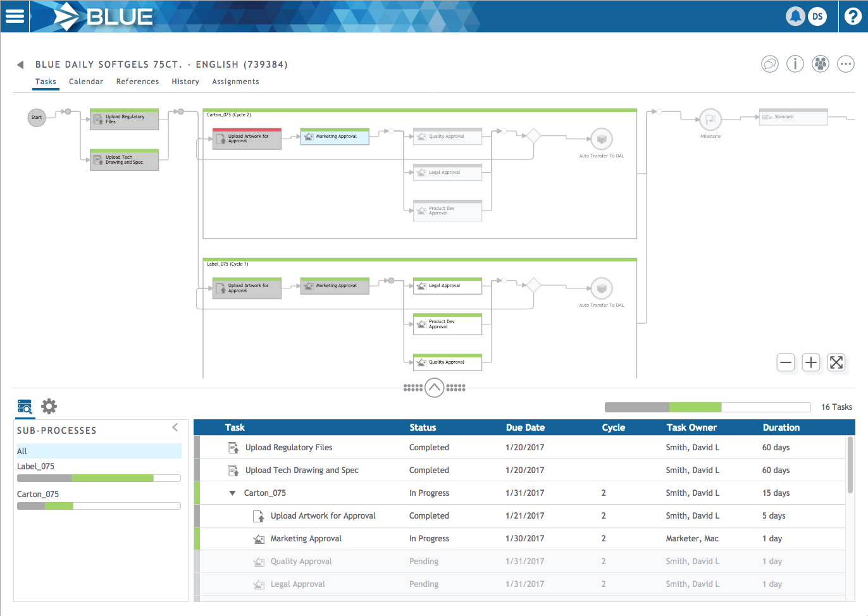Select the sub-process search view icon
Screen dimensions: 868x616
pos(25,407)
